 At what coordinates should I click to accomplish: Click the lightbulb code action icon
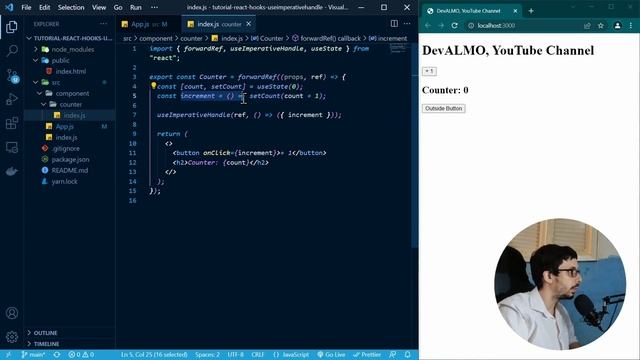pyautogui.click(x=153, y=86)
